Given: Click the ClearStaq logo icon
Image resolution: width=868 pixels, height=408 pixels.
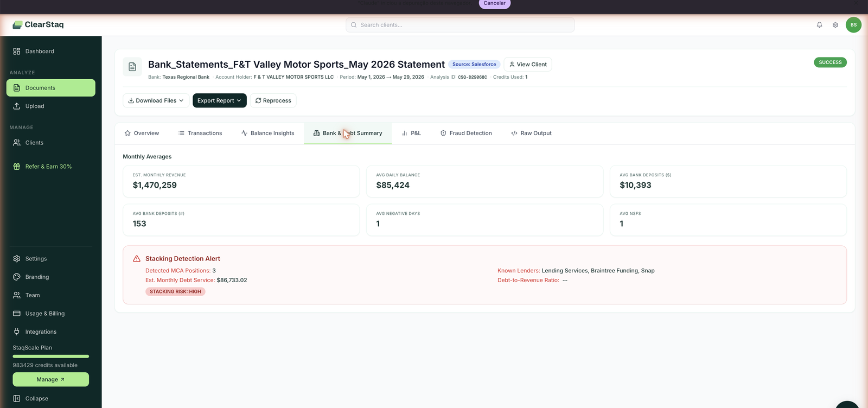Looking at the screenshot, I should (x=17, y=24).
